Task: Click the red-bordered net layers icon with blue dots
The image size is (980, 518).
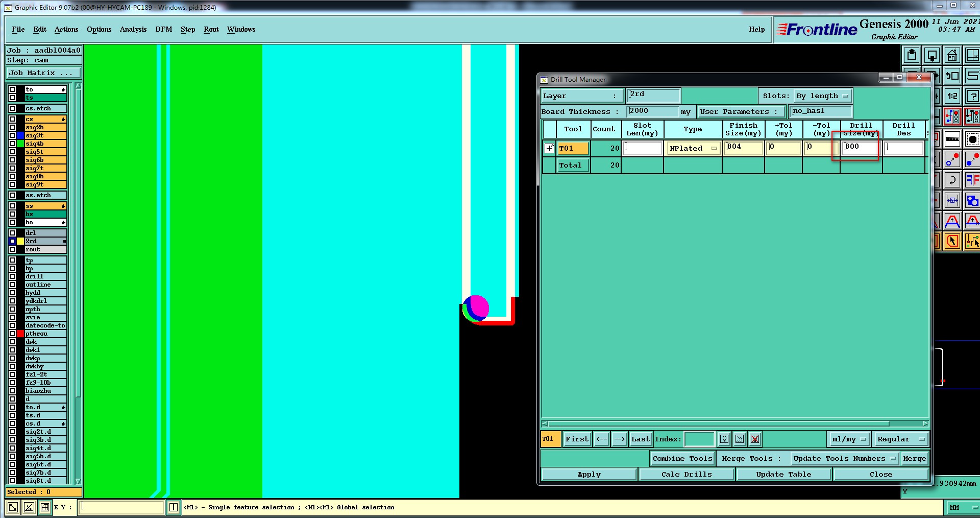Action: (x=952, y=116)
